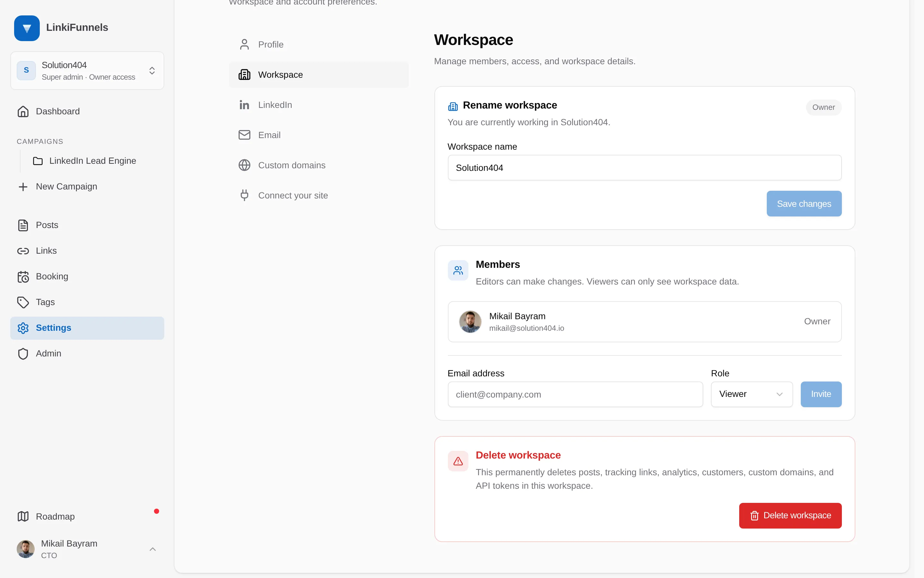
Task: Open the Booking calendar icon
Action: [x=23, y=276]
